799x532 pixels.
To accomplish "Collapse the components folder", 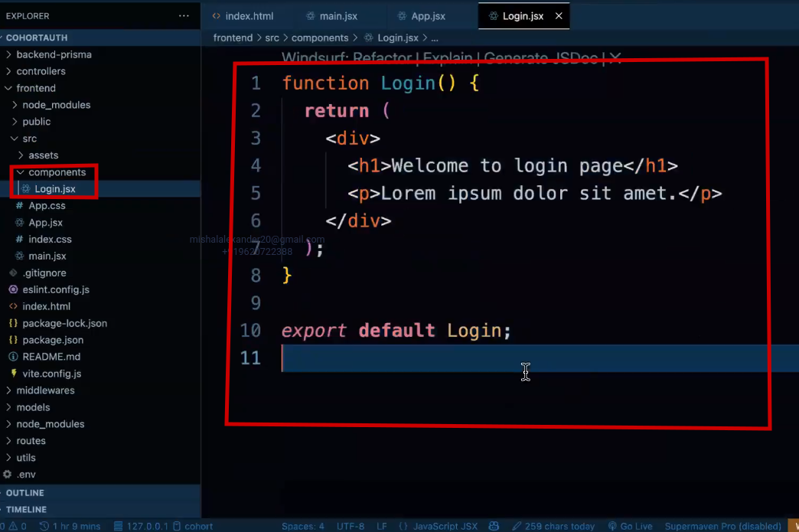I will point(57,172).
